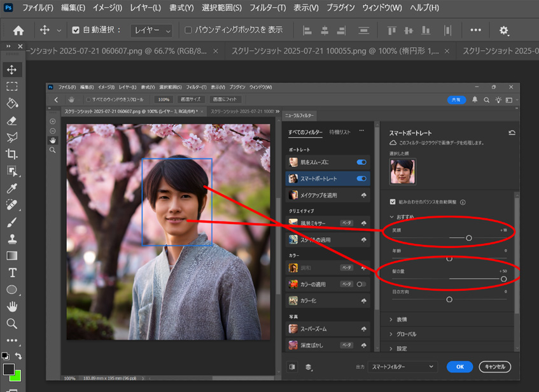The height and width of the screenshot is (392, 539).
Task: Open the 出力 スマートフィルター dropdown
Action: coord(403,367)
